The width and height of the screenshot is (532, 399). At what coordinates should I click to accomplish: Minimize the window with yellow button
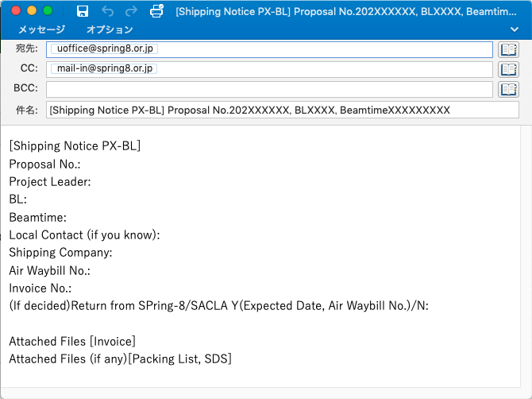[32, 11]
